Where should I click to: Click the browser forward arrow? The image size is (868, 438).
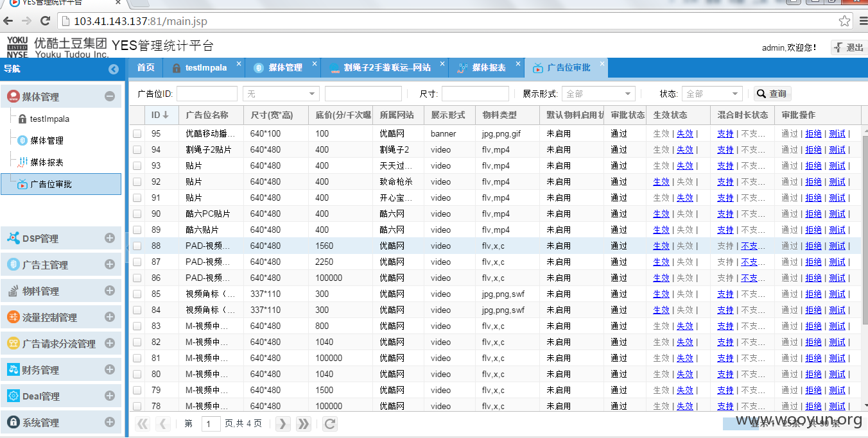click(x=26, y=21)
